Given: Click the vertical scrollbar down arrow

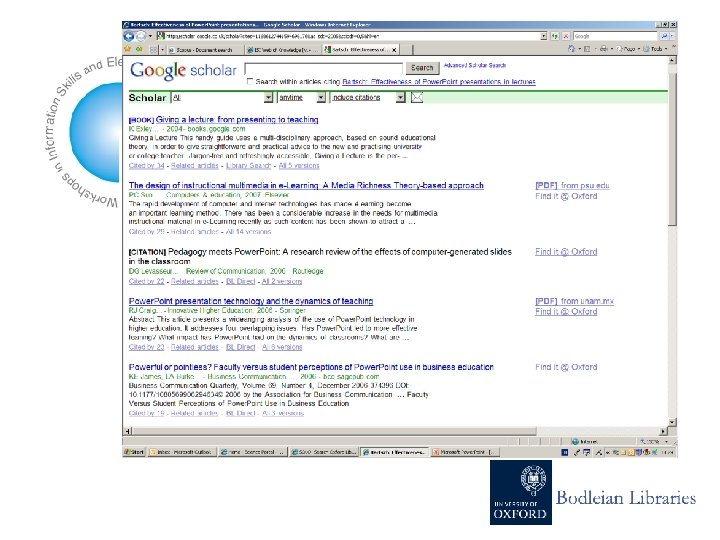Looking at the screenshot, I should coord(672,422).
